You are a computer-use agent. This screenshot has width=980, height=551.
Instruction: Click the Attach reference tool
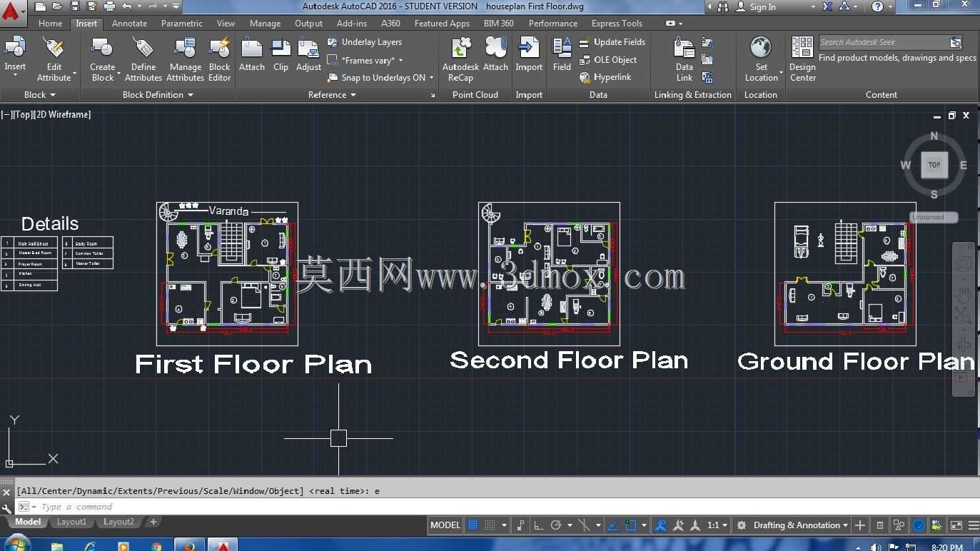(252, 55)
